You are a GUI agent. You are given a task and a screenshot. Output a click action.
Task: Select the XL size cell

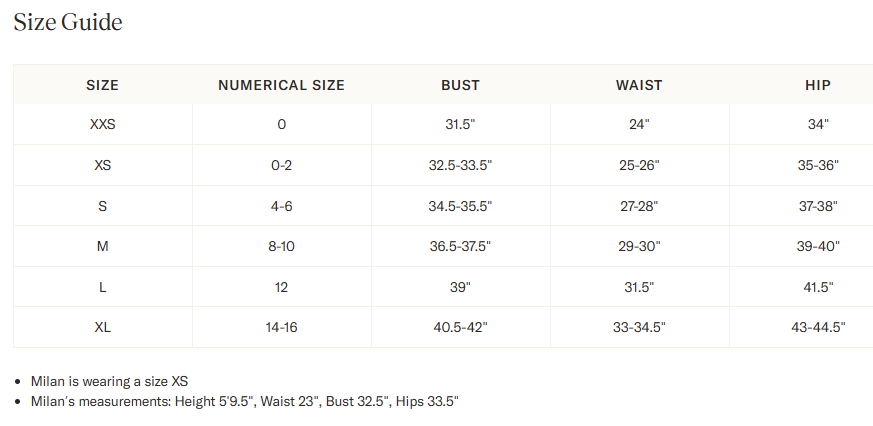[102, 327]
